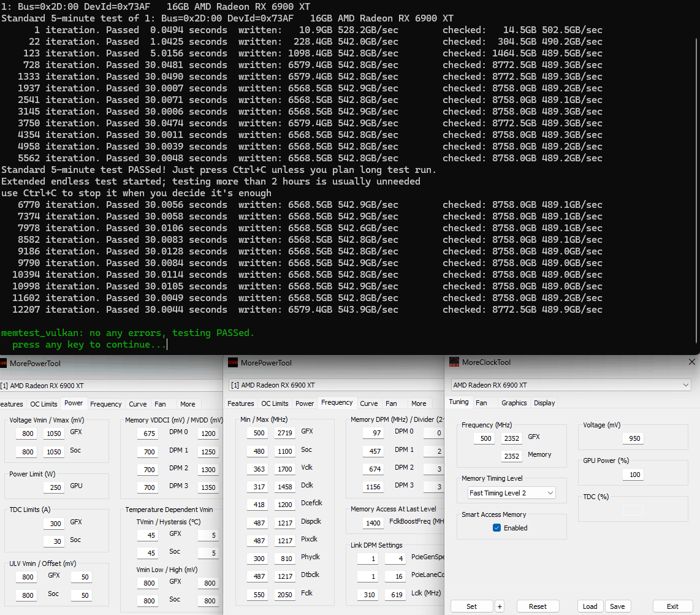Open Curve tab in middle MorePowerTool window

pyautogui.click(x=369, y=403)
